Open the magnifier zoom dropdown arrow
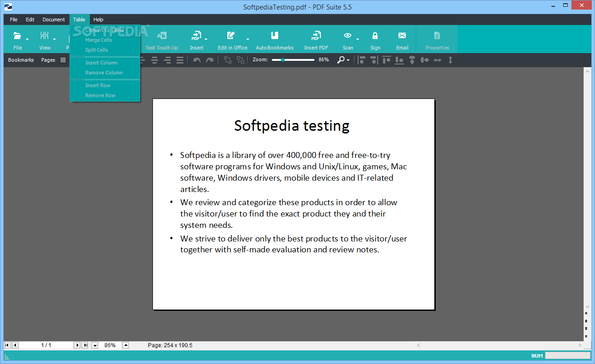 pyautogui.click(x=348, y=60)
